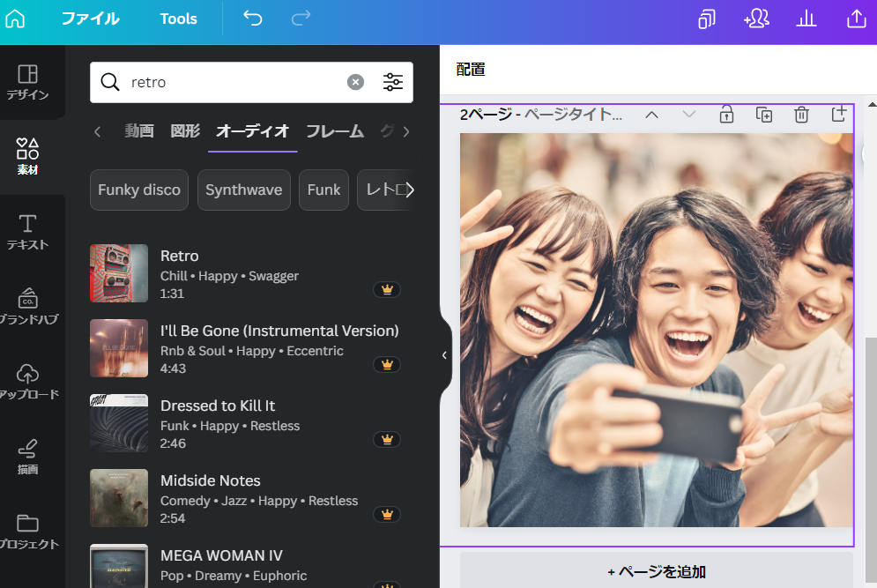This screenshot has width=877, height=588.
Task: Open the 配置 position option
Action: pos(471,70)
